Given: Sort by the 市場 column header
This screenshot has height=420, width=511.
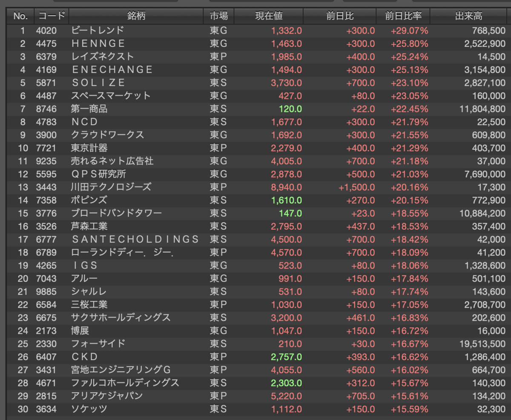Looking at the screenshot, I should click(219, 17).
